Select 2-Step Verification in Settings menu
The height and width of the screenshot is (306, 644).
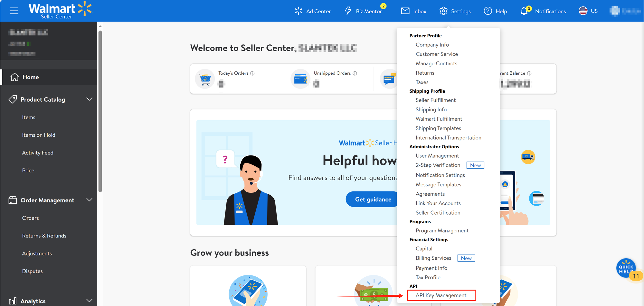[x=438, y=165]
